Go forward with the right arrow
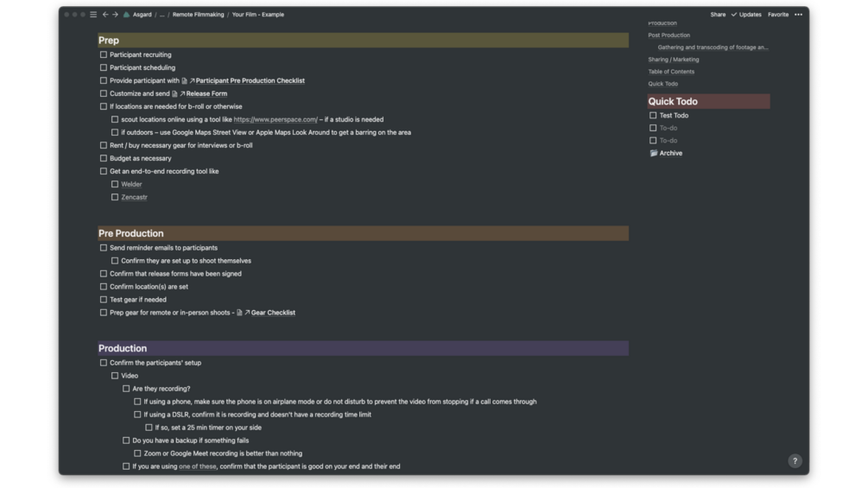The image size is (868, 488). (x=115, y=15)
